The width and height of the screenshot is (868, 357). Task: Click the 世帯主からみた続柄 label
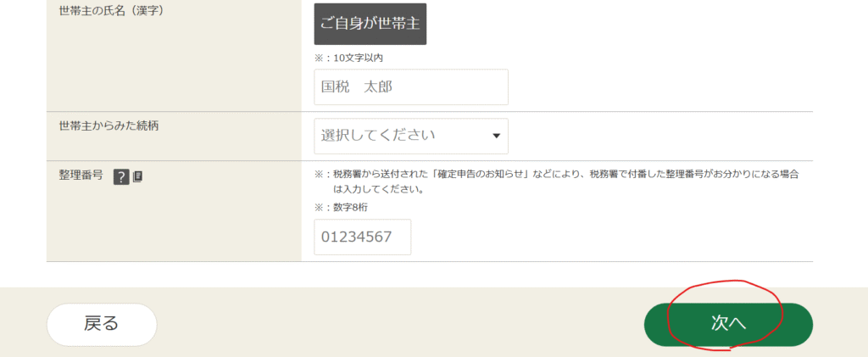[108, 126]
